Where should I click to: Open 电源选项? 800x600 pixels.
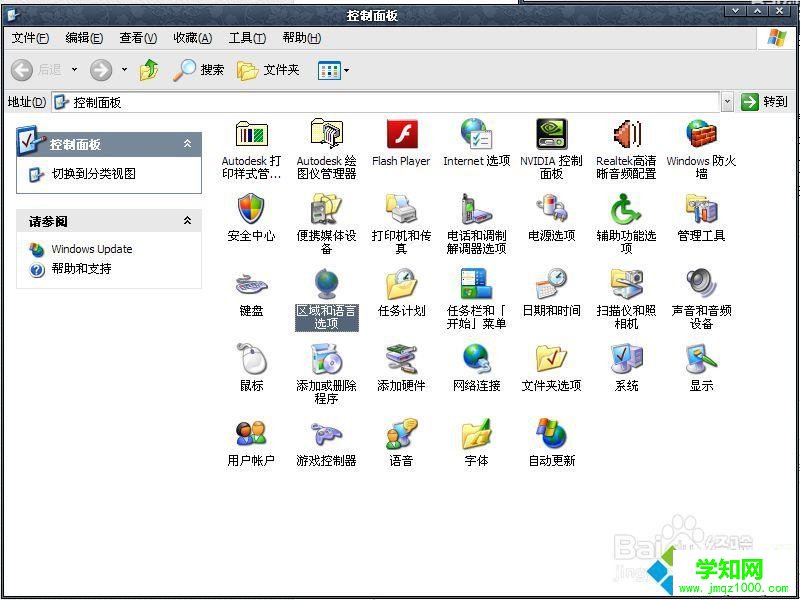tap(551, 217)
